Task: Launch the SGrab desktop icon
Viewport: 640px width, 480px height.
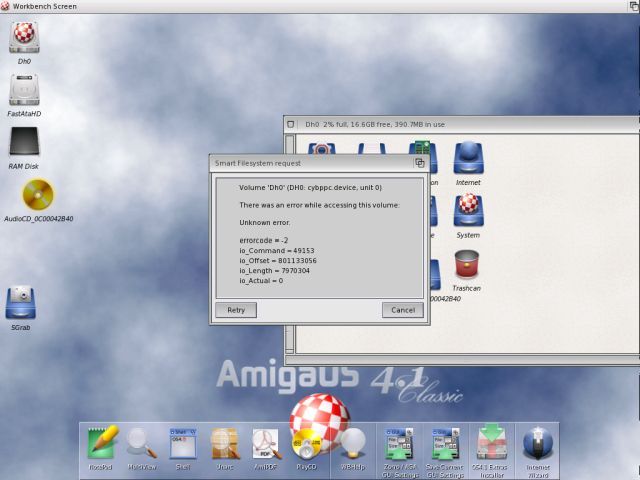Action: [21, 302]
